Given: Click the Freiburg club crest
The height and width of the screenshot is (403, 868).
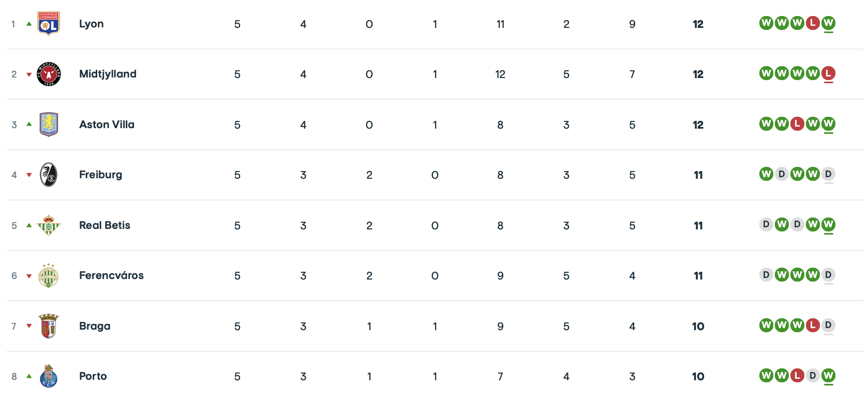Looking at the screenshot, I should click(49, 175).
